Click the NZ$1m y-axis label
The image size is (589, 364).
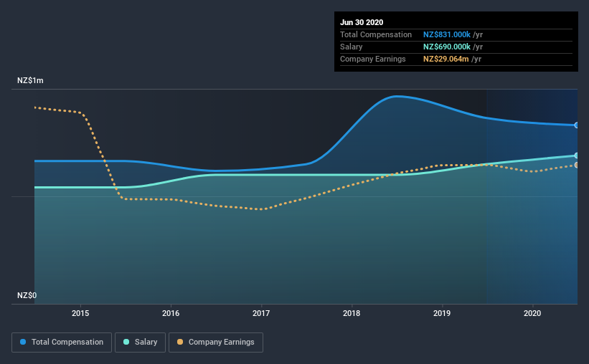(x=30, y=81)
